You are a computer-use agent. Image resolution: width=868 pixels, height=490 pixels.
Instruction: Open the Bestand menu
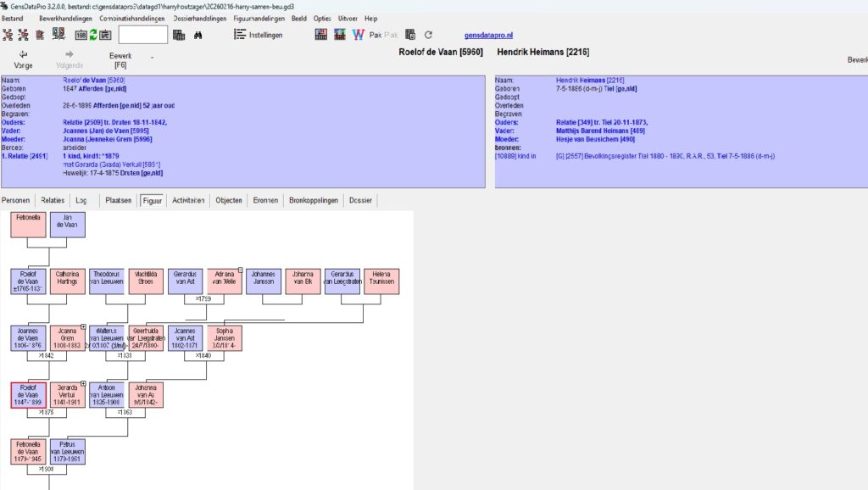coord(12,19)
